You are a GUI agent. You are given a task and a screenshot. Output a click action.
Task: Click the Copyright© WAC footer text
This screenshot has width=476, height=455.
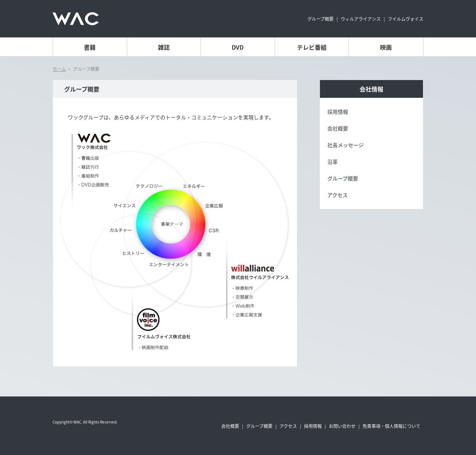85,422
